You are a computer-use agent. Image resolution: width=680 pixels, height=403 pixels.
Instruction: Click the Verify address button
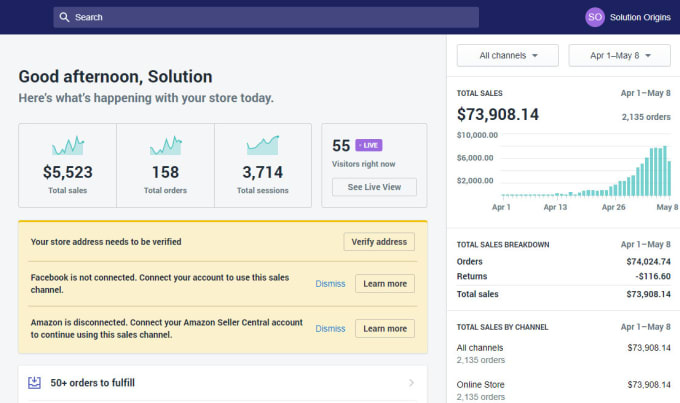pyautogui.click(x=379, y=241)
